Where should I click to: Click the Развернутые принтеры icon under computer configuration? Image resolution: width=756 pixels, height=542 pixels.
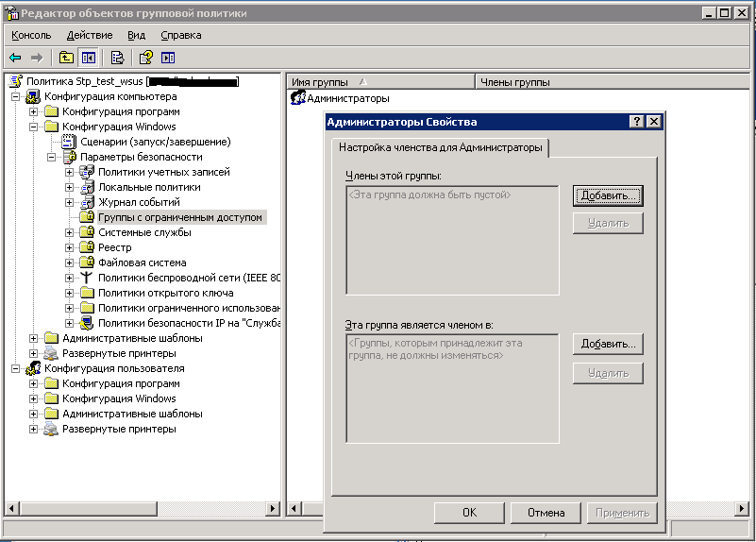click(x=51, y=353)
